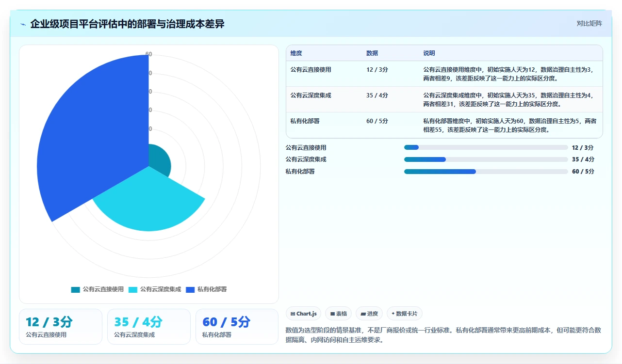Screen dimensions: 622x364
Task: Open the 35 / 4分 data card
Action: coord(149,327)
